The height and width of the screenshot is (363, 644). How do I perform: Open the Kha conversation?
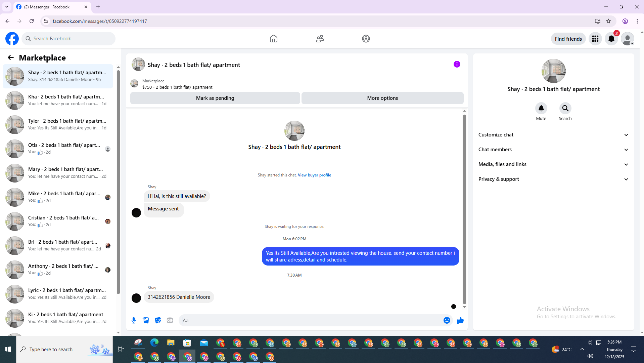tap(58, 100)
